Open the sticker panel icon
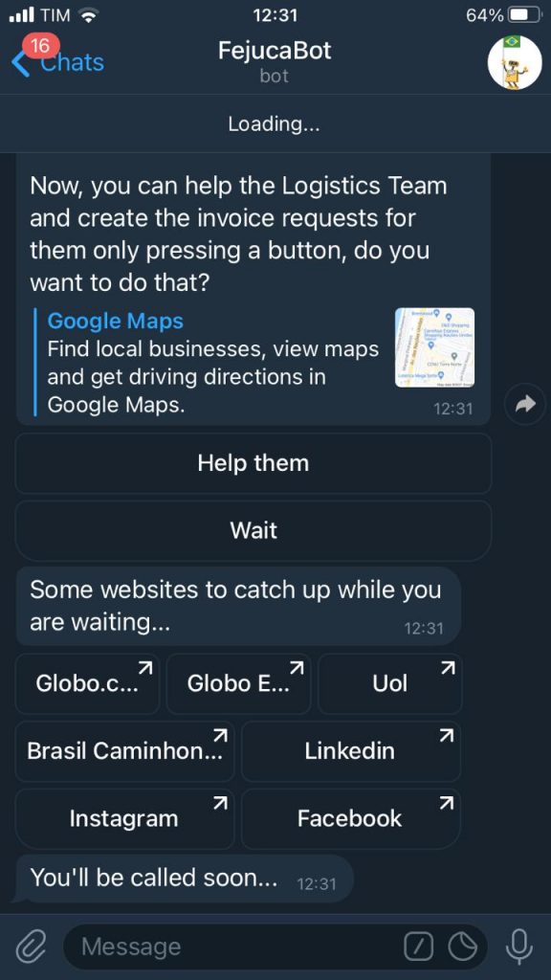Screen dimensions: 551x980 (x=462, y=947)
